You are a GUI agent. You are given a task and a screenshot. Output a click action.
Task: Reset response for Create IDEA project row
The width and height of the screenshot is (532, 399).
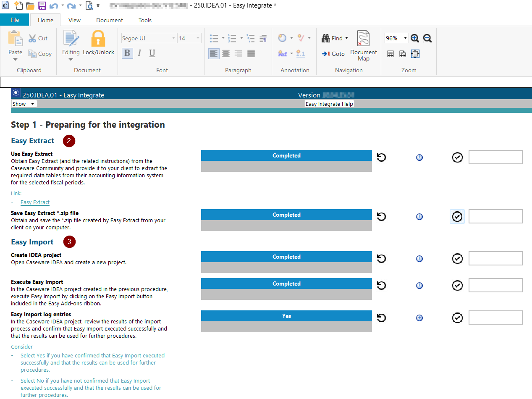pos(381,258)
